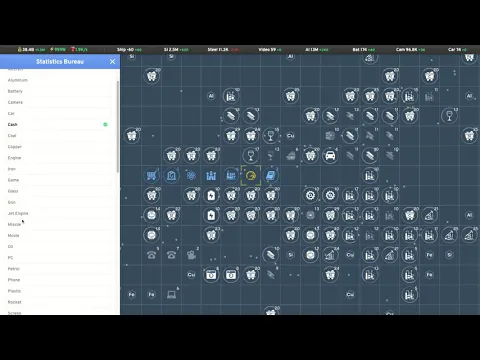
Task: Click the Statistics Bureau list scrollbar
Action: tap(118, 127)
